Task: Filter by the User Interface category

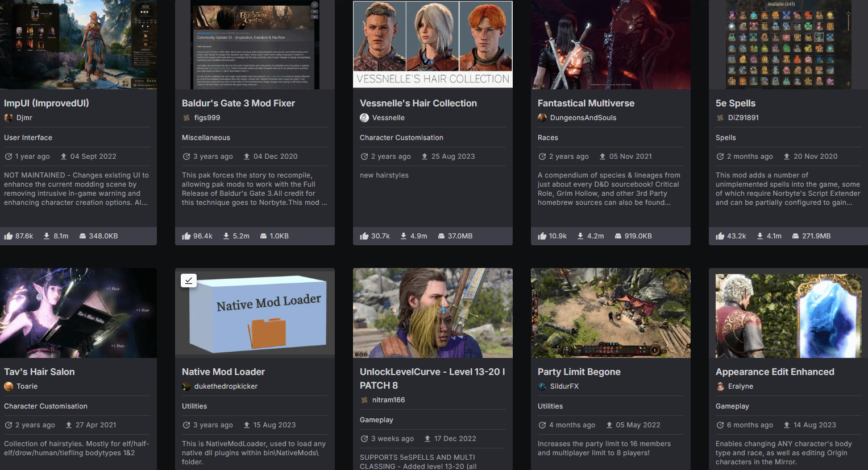Action: (x=28, y=138)
